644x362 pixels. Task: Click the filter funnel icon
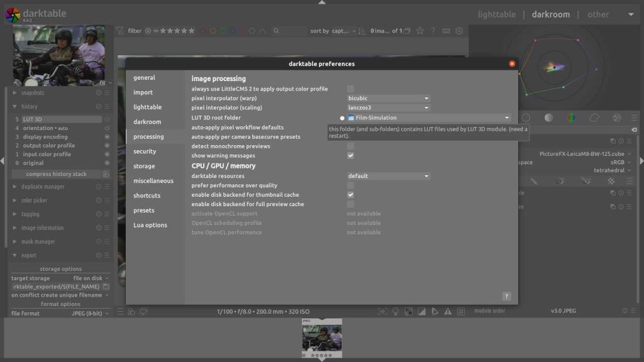(x=119, y=31)
